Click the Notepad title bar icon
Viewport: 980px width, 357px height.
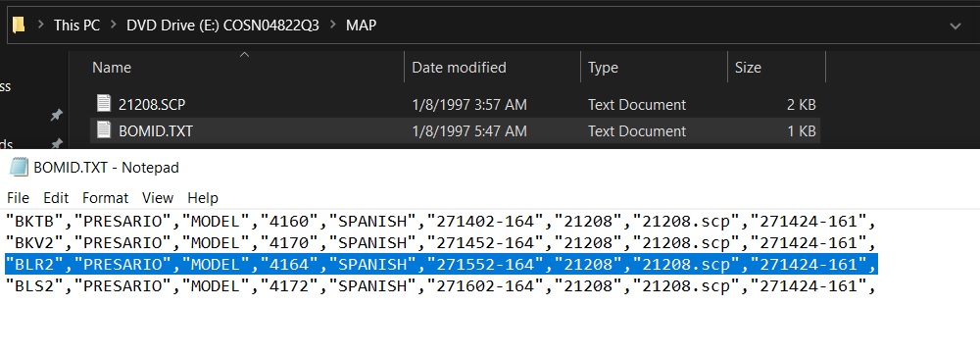(x=19, y=167)
